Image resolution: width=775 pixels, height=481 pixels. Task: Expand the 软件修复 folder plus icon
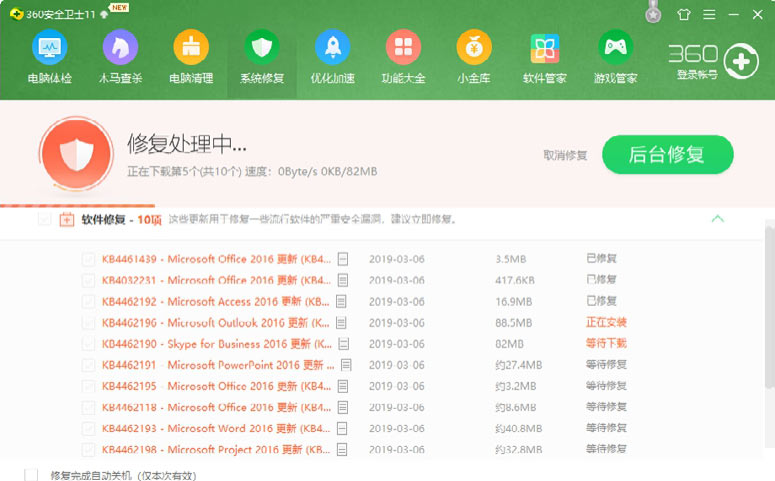tap(66, 219)
